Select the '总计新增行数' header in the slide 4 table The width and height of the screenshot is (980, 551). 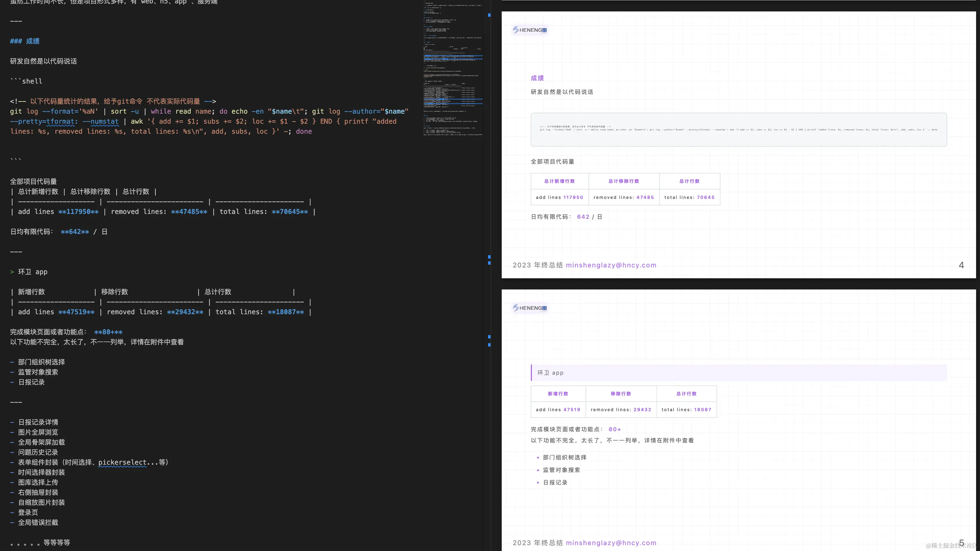(559, 181)
